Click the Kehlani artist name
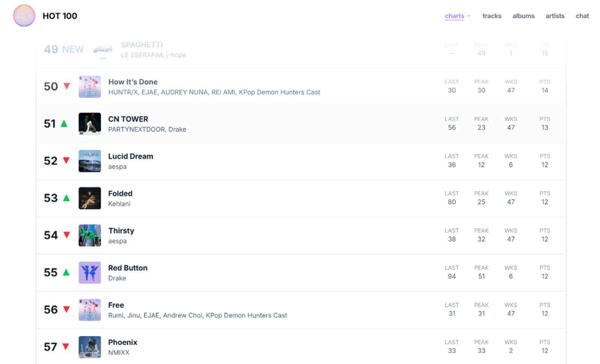Image resolution: width=600 pixels, height=364 pixels. click(x=119, y=204)
